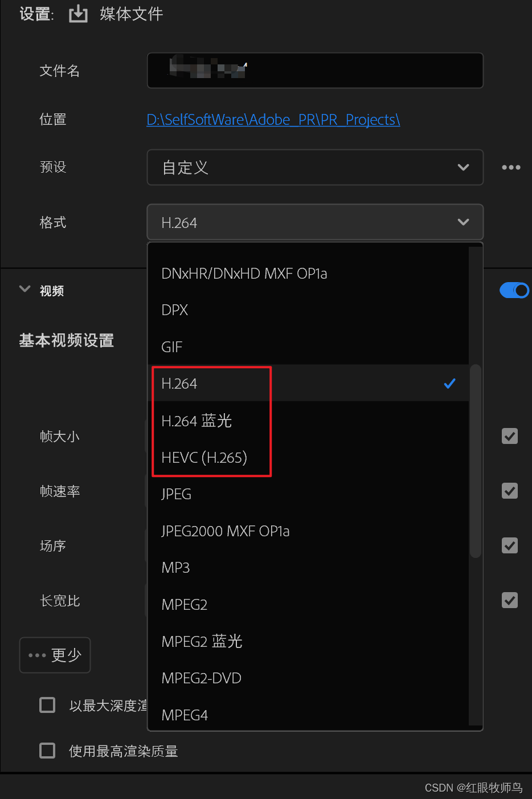Open preset options three-dot menu
532x799 pixels.
[x=511, y=168]
